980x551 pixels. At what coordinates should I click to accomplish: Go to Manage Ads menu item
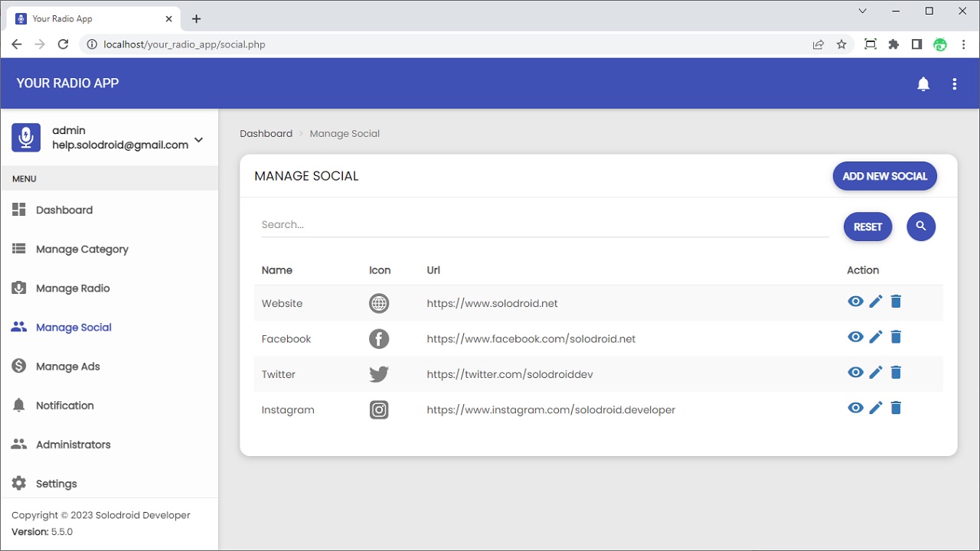tap(68, 367)
